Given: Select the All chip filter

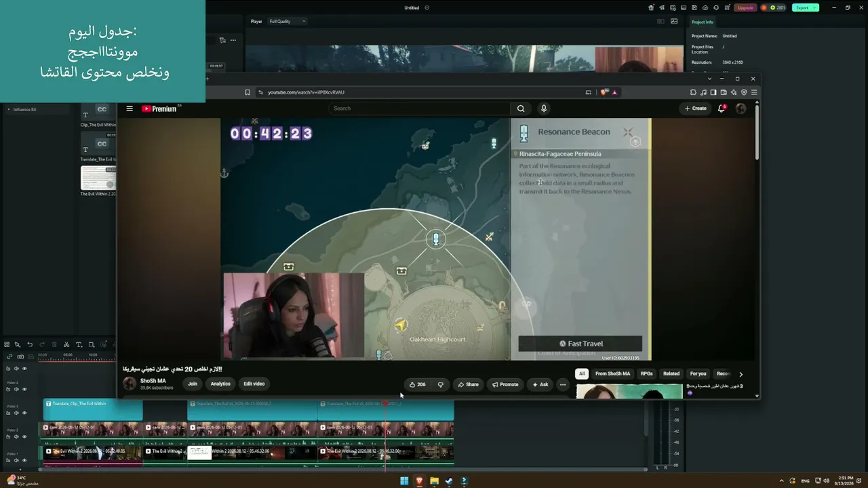Looking at the screenshot, I should click(581, 373).
